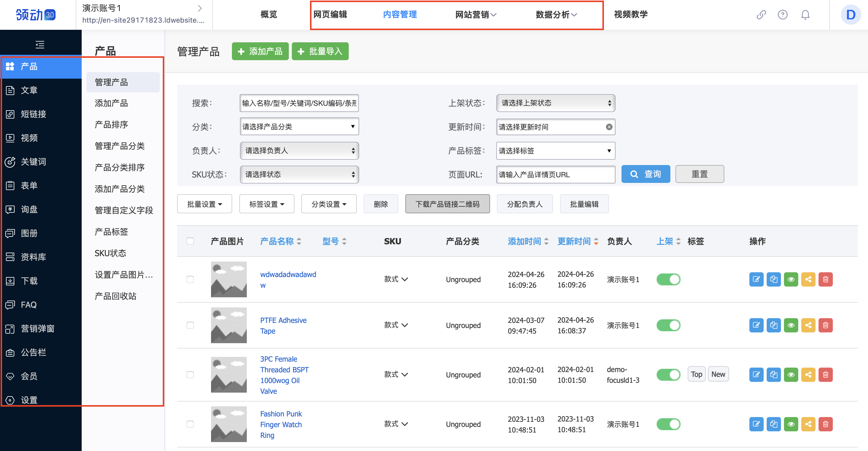Collapse the sidebar using the collapse icon
The height and width of the screenshot is (451, 868).
click(40, 44)
